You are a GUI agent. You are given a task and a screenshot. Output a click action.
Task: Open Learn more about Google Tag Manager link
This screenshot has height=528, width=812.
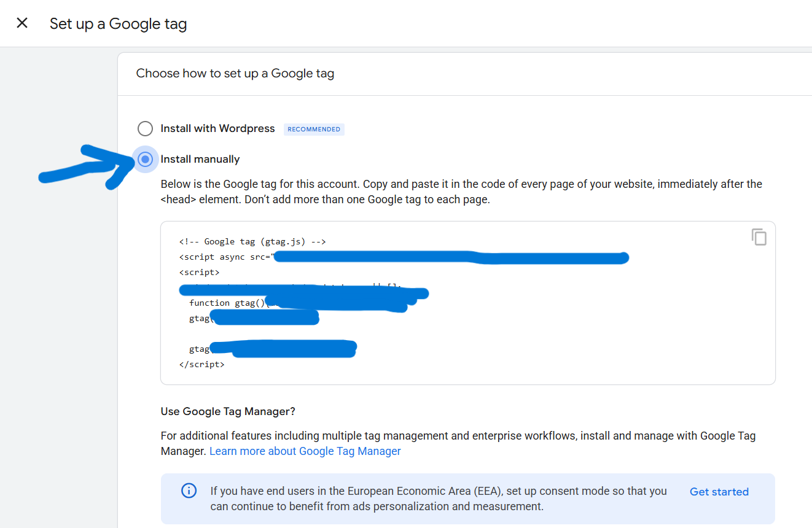click(x=305, y=451)
